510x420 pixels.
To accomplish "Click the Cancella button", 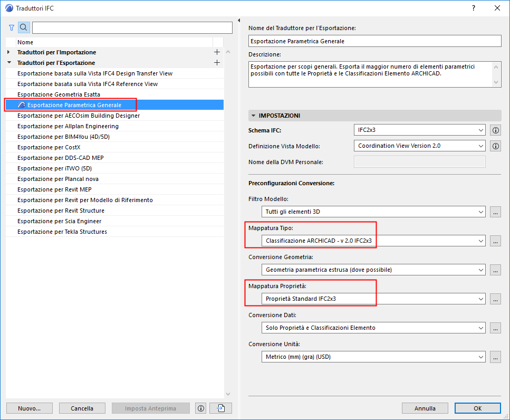I will [x=82, y=408].
